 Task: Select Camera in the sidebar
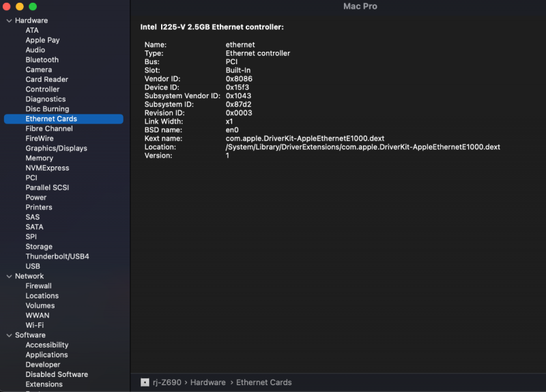[x=39, y=70]
